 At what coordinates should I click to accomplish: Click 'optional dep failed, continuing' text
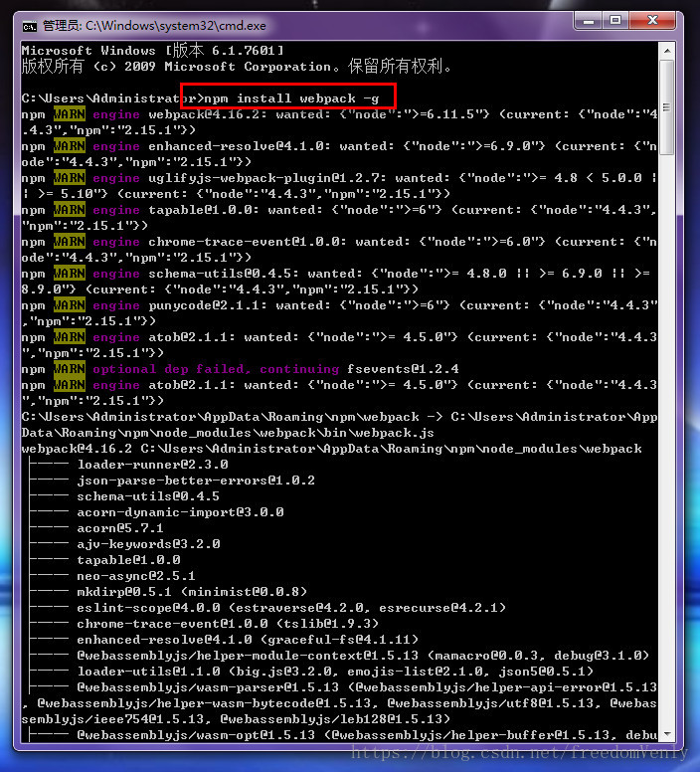[216, 369]
